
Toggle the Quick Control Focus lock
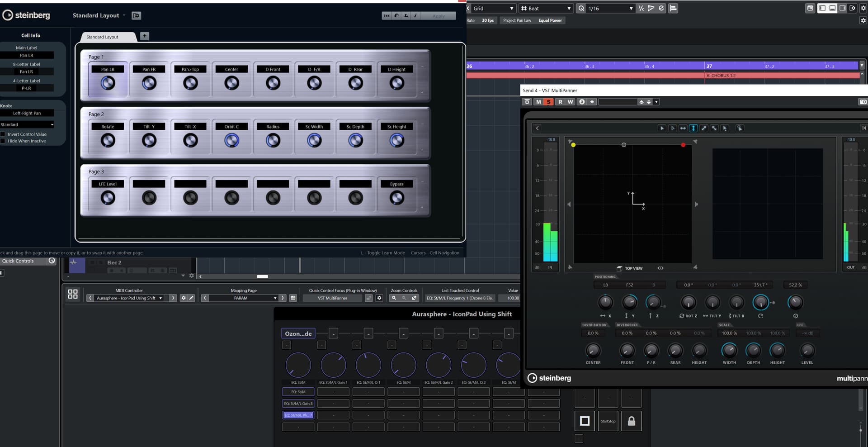pos(369,298)
